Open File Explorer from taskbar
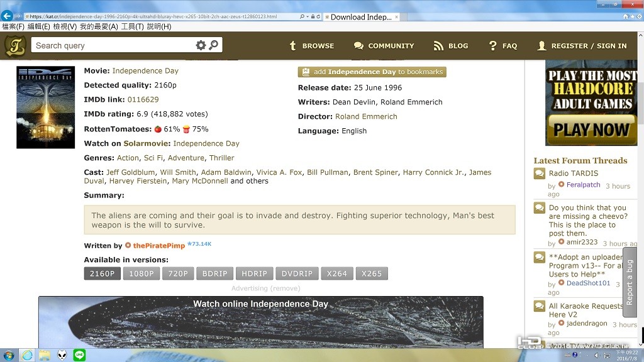Screen dimensions: 644x362 click(45, 355)
